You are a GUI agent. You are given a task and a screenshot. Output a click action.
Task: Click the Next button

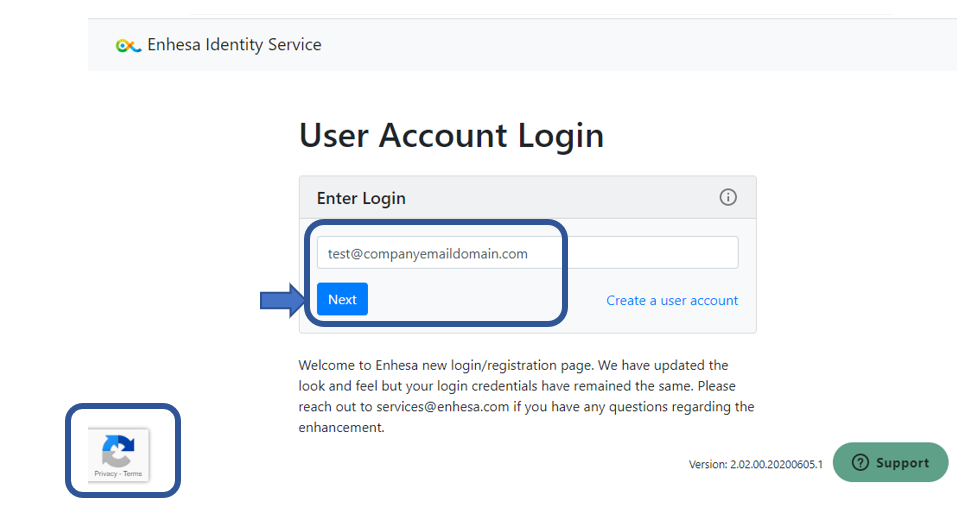pos(342,299)
